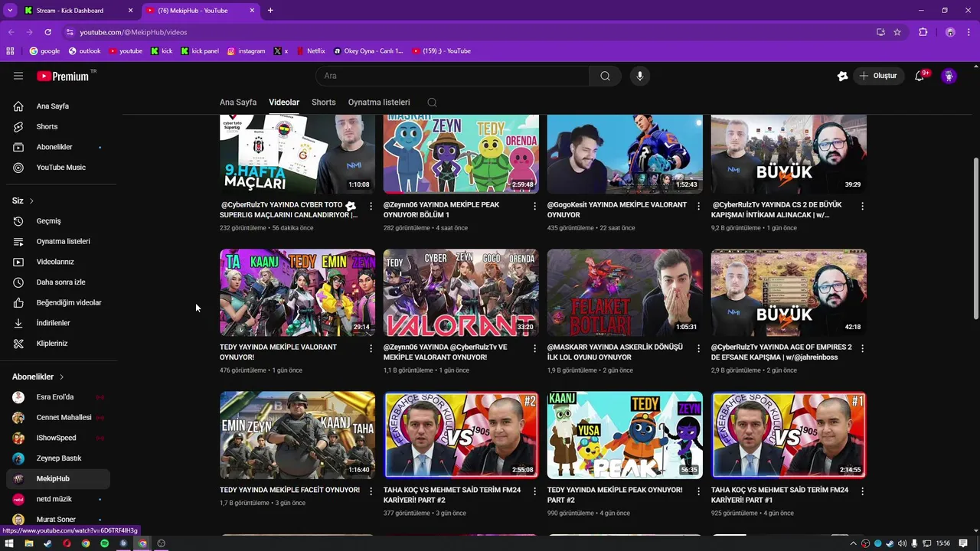980x551 pixels.
Task: Open Beğendiğim videolar list
Action: 58,302
